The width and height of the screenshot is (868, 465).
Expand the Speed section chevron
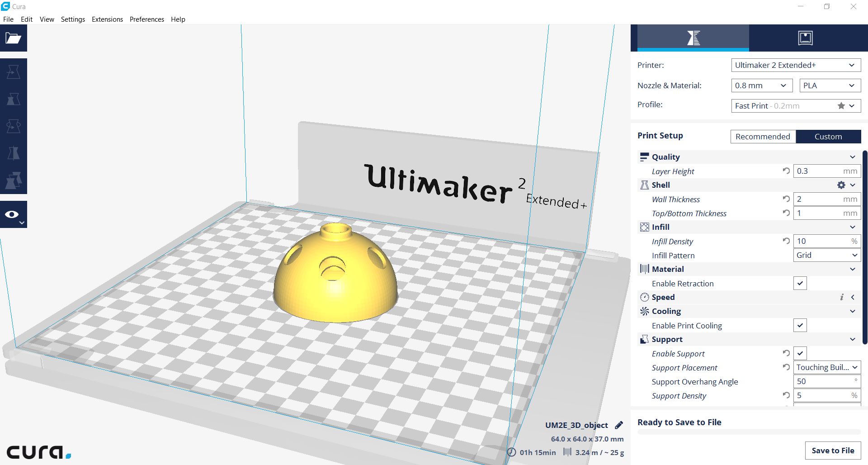tap(853, 297)
